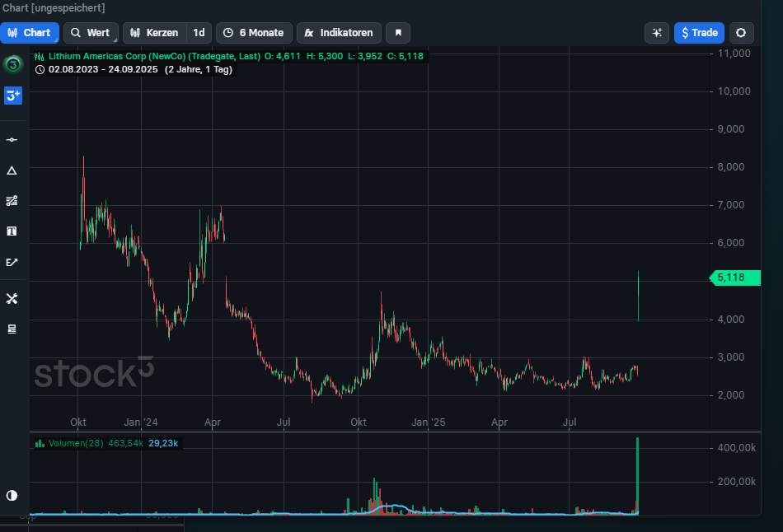Select the text annotation tool

click(x=12, y=231)
